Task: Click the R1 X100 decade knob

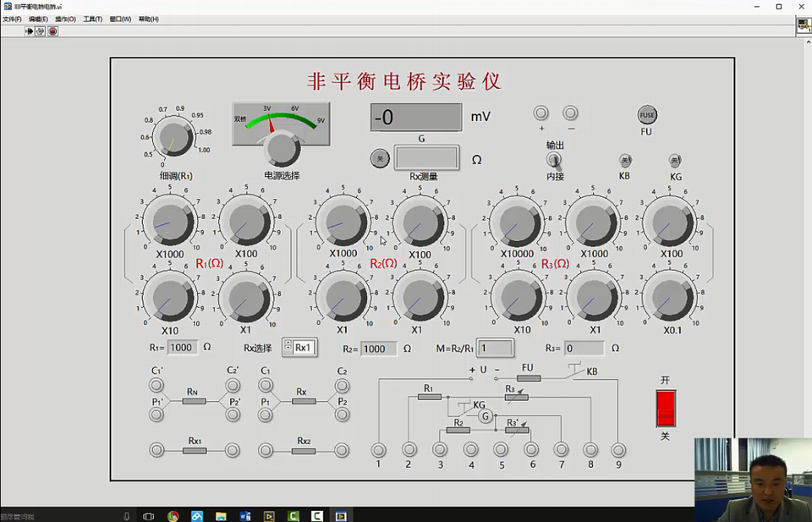Action: [246, 221]
